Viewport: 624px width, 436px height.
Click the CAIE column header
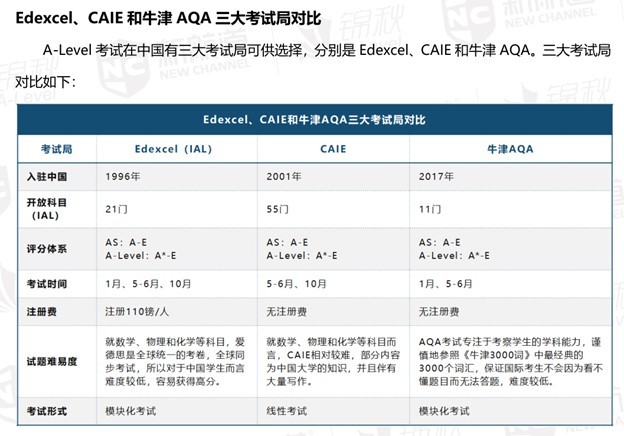[333, 148]
